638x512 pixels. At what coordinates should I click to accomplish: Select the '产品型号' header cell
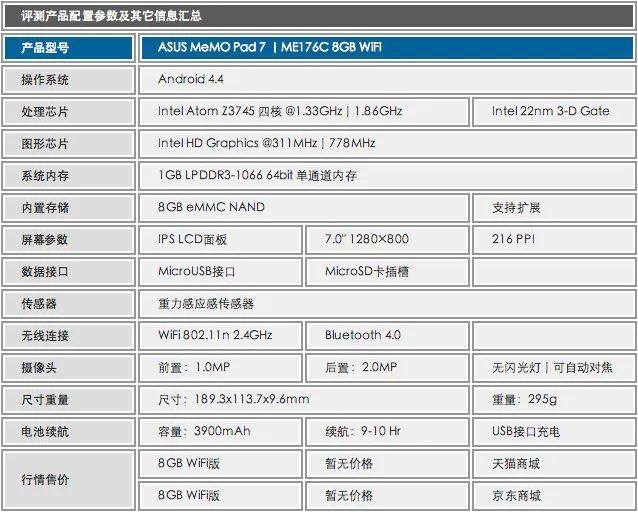(x=68, y=48)
